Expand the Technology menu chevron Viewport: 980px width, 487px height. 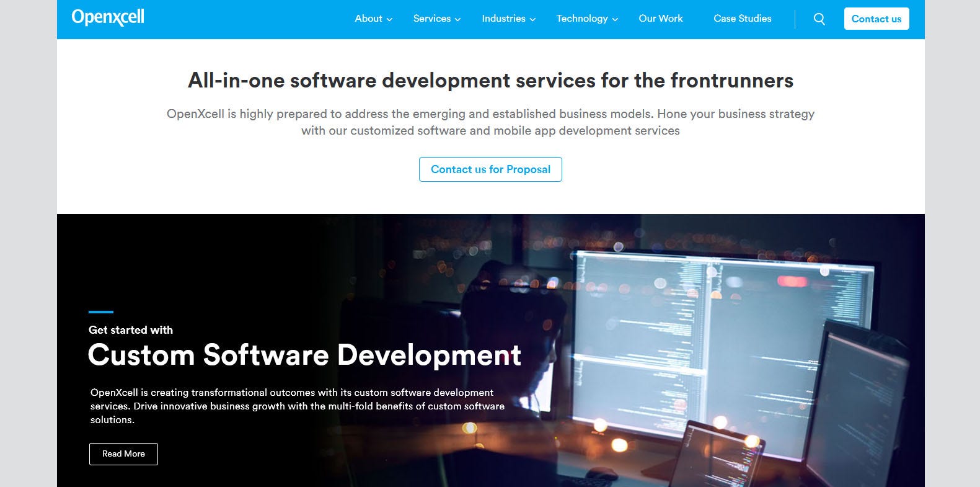[615, 19]
